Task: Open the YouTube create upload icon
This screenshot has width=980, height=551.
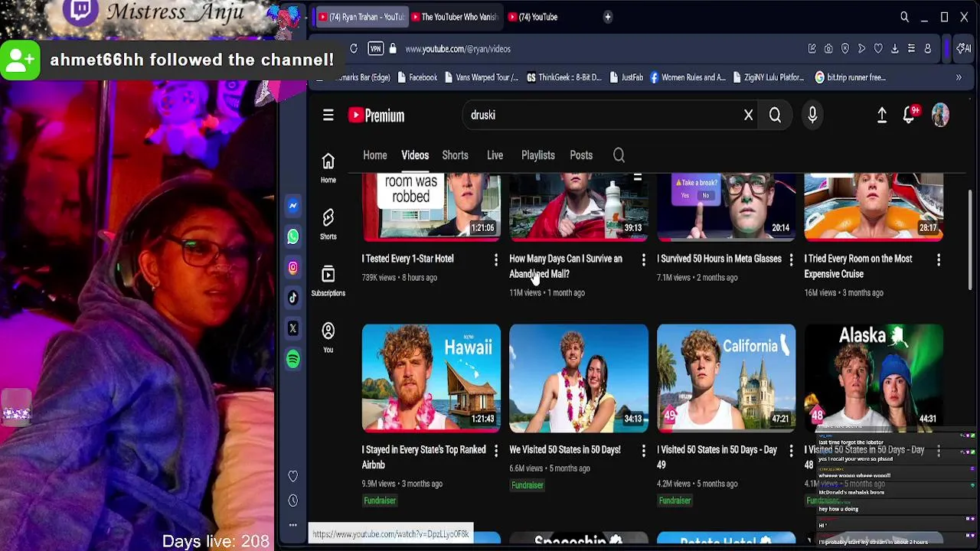Action: [882, 115]
